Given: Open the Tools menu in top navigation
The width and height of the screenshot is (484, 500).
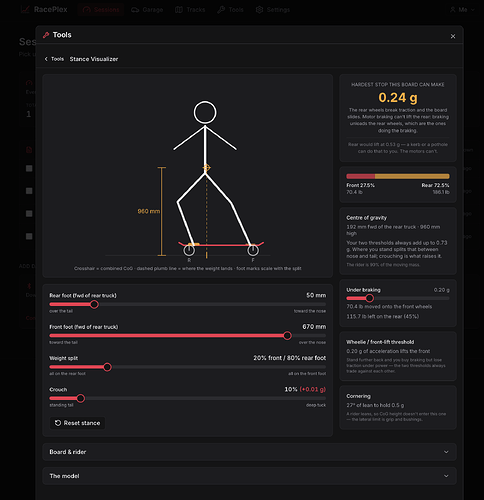Looking at the screenshot, I should click(230, 10).
